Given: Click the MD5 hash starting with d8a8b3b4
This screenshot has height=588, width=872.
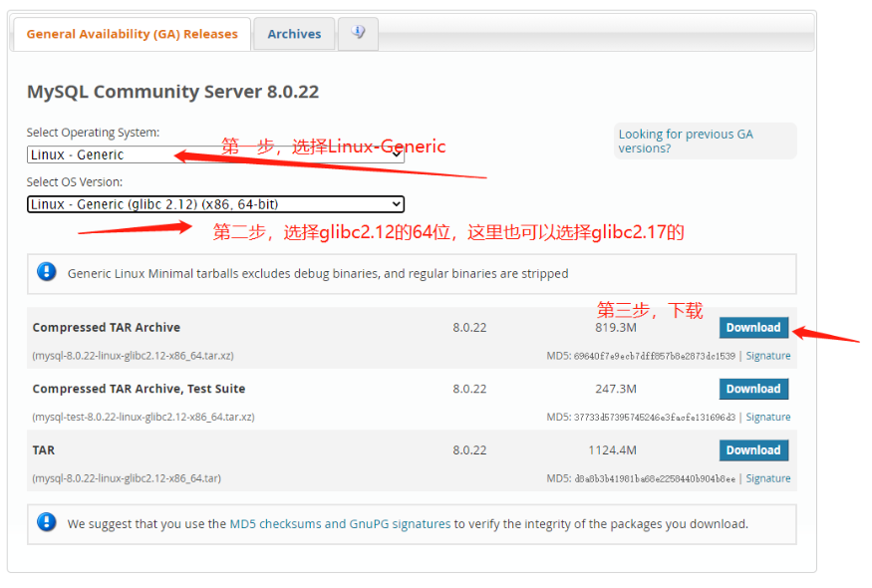Looking at the screenshot, I should (655, 478).
